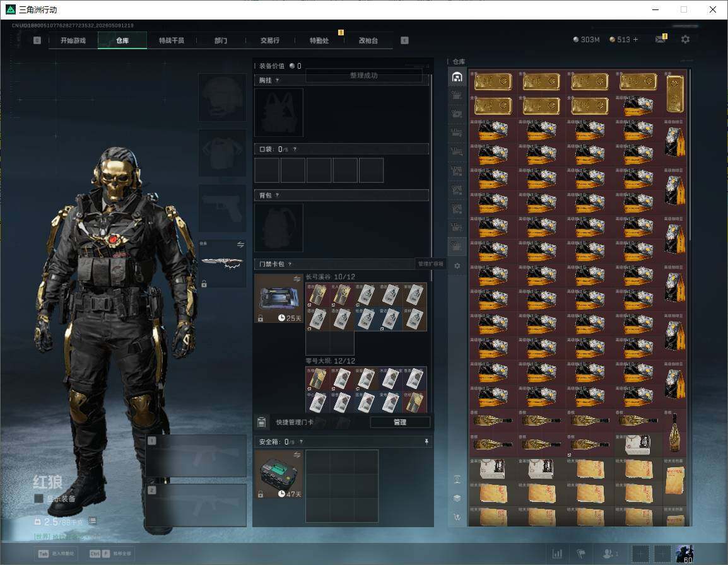Swap the melee knife with switch icon

point(240,245)
